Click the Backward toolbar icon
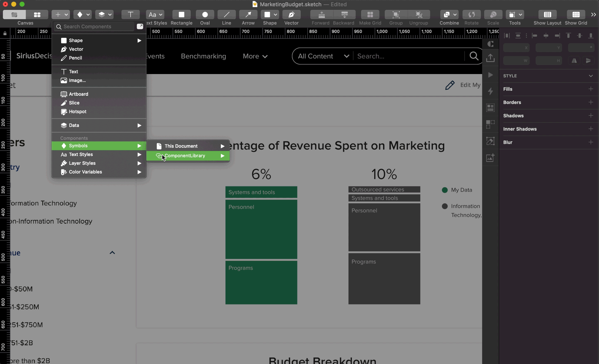The image size is (599, 364). pos(344,15)
